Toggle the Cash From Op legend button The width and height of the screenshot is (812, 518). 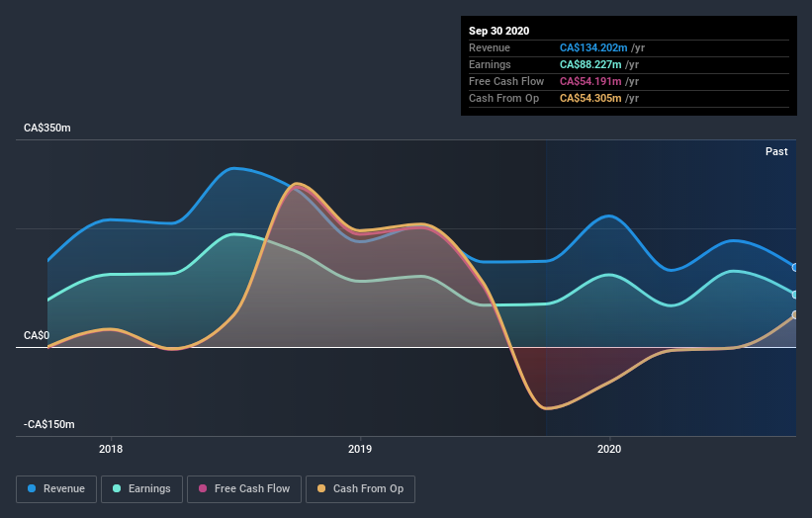(x=360, y=489)
